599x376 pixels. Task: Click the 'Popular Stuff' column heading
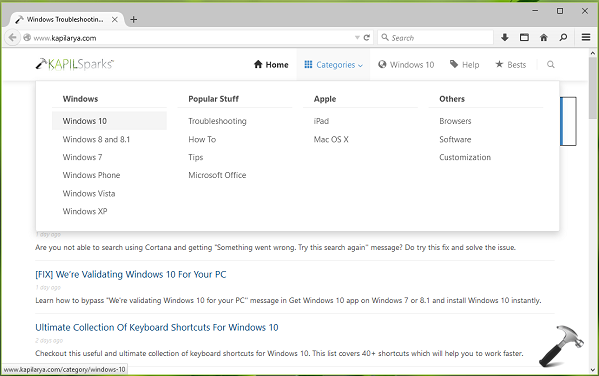[213, 99]
